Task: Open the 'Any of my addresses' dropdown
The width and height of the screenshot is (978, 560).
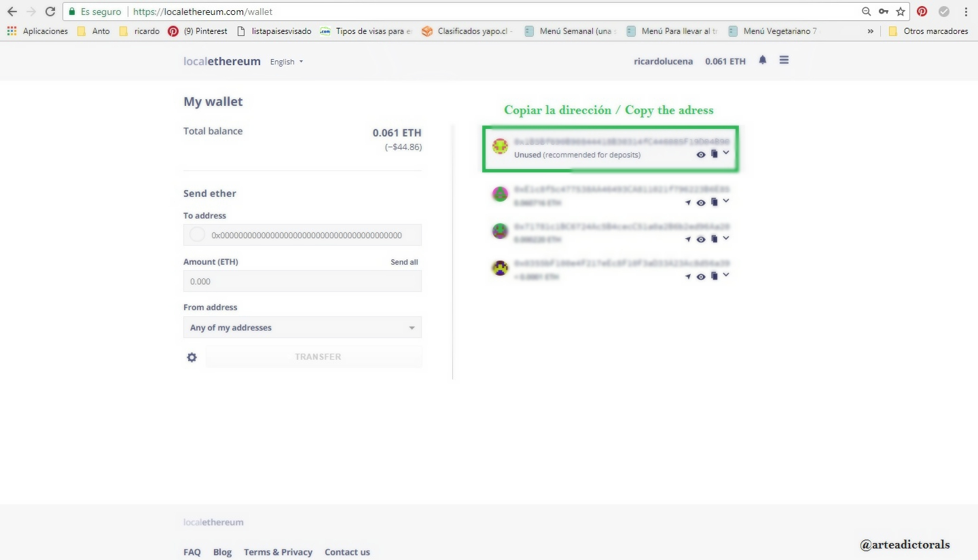Action: click(302, 327)
